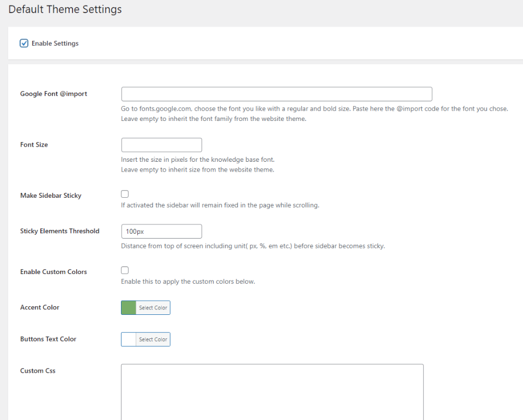Toggle the Enable Settings checkbox
The height and width of the screenshot is (420, 523).
click(x=24, y=44)
